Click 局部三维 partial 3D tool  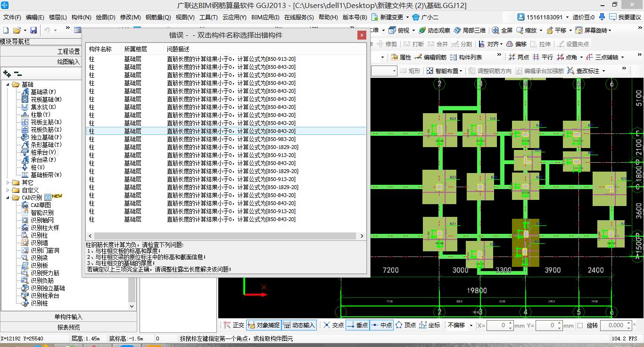[470, 30]
